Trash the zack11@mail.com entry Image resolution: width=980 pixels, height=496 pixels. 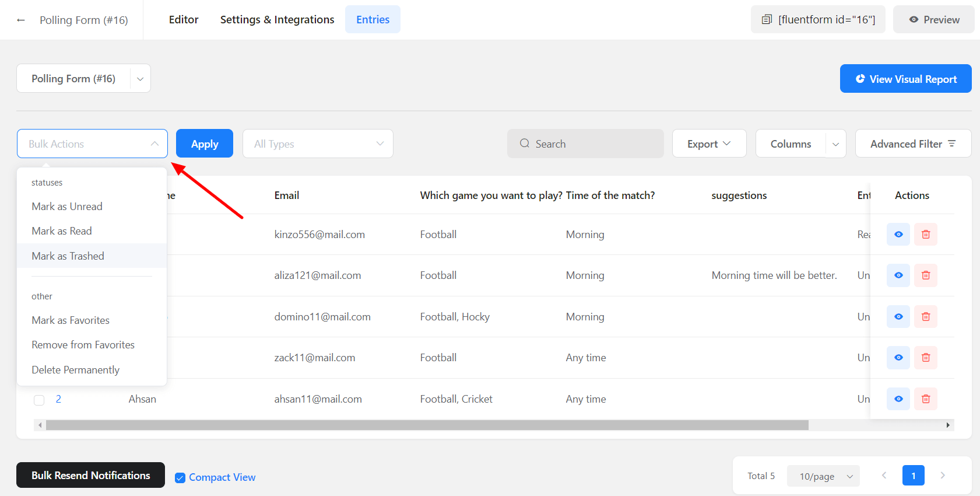pyautogui.click(x=925, y=358)
